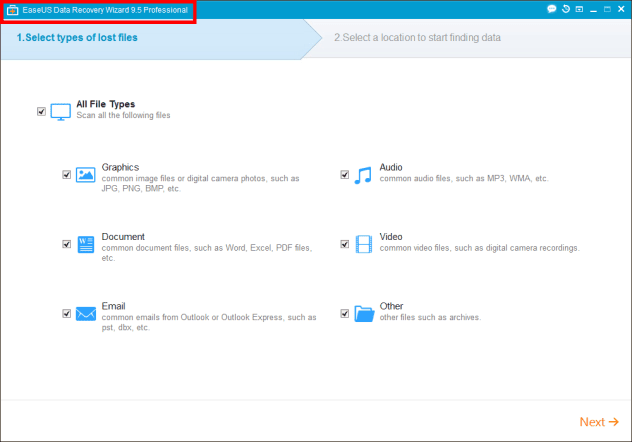Click the Email label
Viewport: 632px width, 442px height.
point(113,306)
